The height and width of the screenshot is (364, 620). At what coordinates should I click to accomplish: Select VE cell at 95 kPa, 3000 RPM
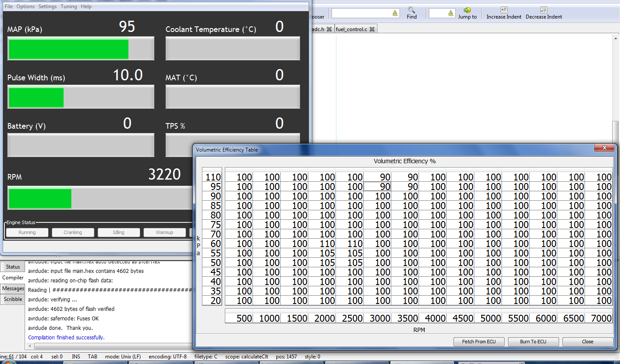377,187
